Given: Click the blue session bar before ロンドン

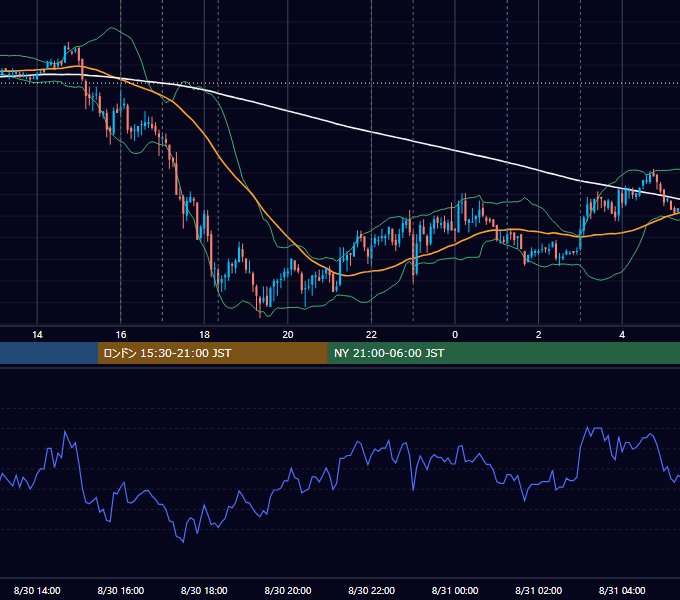Looking at the screenshot, I should point(49,353).
